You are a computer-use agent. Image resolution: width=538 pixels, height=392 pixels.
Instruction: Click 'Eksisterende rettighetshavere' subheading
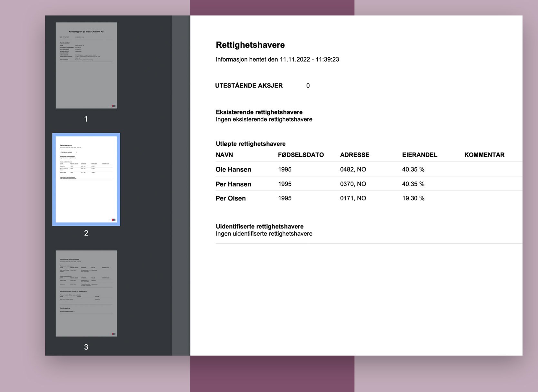[x=259, y=112]
